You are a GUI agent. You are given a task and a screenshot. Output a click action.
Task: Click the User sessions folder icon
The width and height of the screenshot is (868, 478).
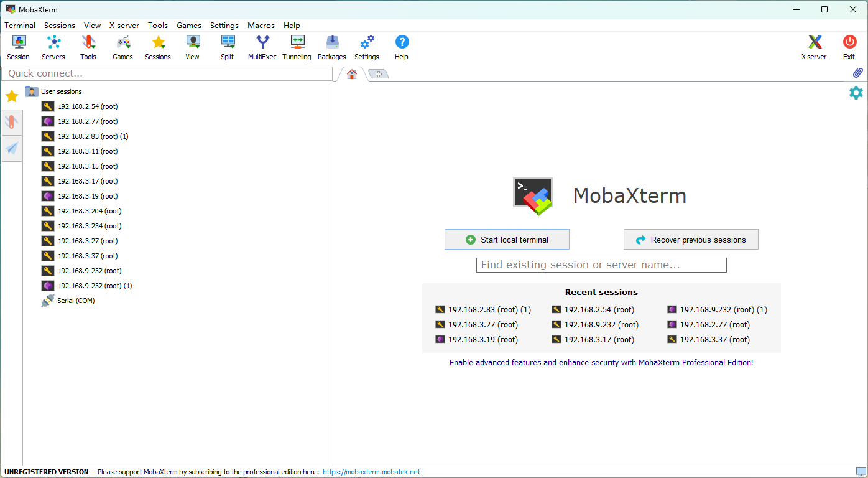pos(32,91)
